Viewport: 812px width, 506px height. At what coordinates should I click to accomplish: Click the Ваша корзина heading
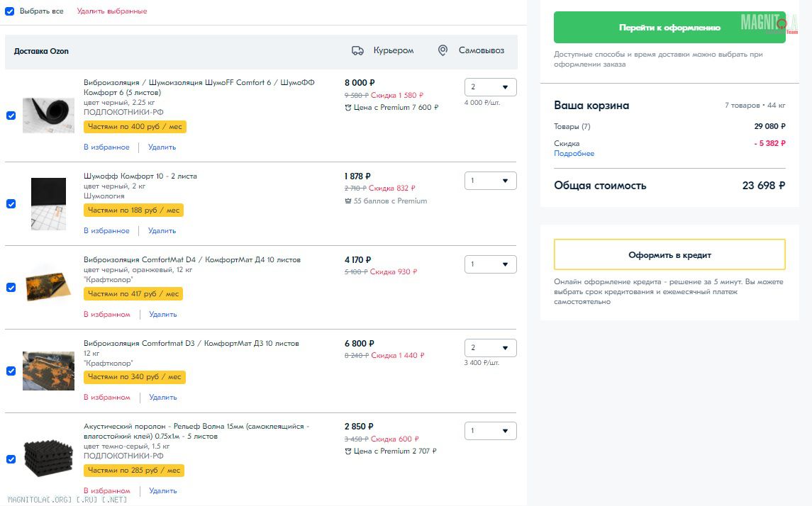(591, 106)
